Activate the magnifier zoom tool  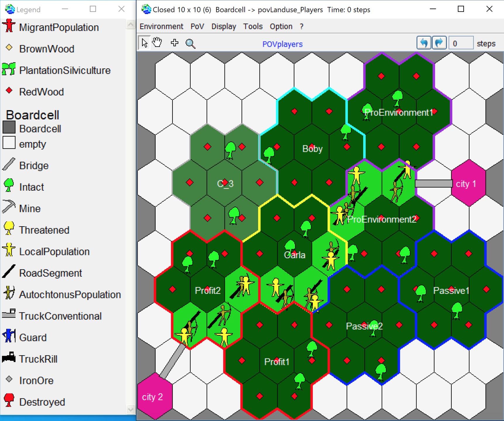pyautogui.click(x=191, y=43)
